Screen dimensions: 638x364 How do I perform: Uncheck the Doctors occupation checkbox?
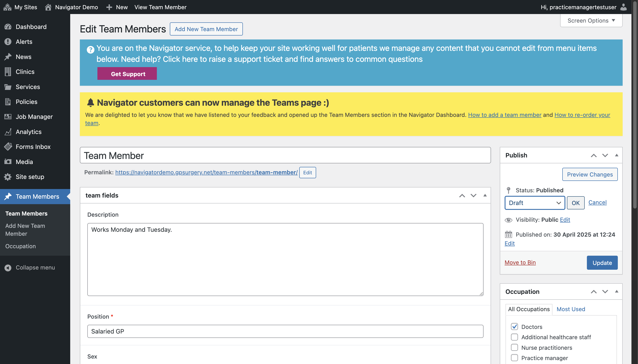pyautogui.click(x=514, y=327)
